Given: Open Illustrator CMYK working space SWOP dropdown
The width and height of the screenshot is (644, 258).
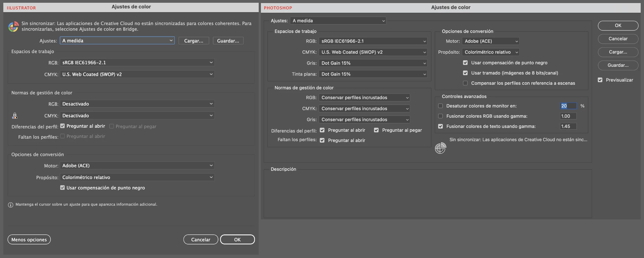Looking at the screenshot, I should coord(137,74).
